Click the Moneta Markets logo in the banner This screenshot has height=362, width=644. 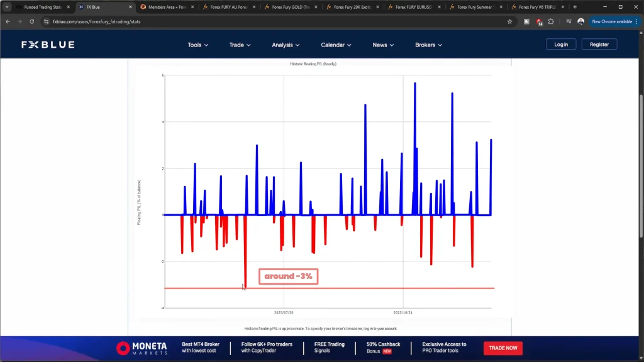point(142,348)
